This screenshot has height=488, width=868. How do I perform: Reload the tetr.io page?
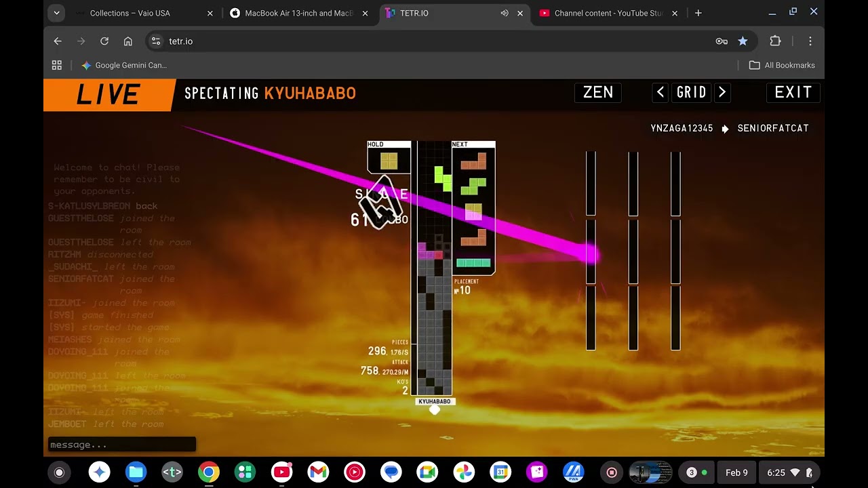pyautogui.click(x=104, y=41)
